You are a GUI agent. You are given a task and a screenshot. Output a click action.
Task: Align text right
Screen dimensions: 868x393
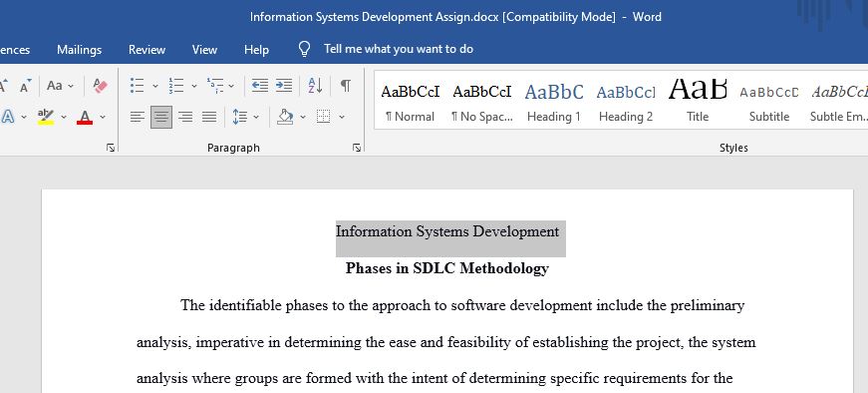click(185, 117)
